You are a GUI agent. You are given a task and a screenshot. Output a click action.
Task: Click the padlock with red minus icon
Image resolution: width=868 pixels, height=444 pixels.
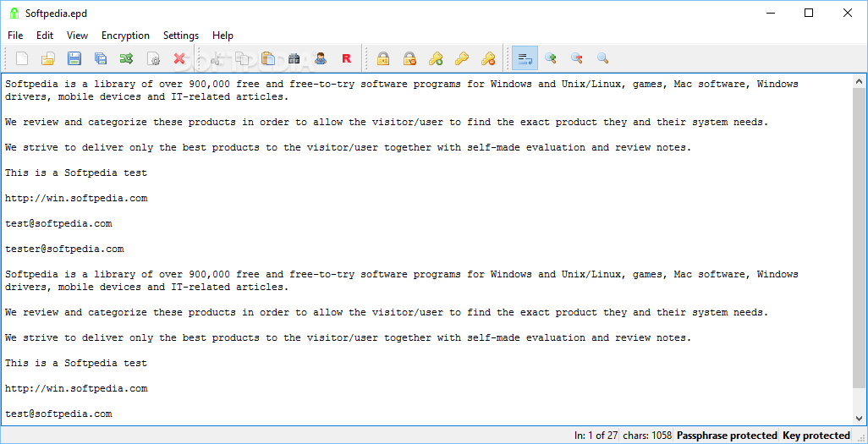tap(409, 58)
